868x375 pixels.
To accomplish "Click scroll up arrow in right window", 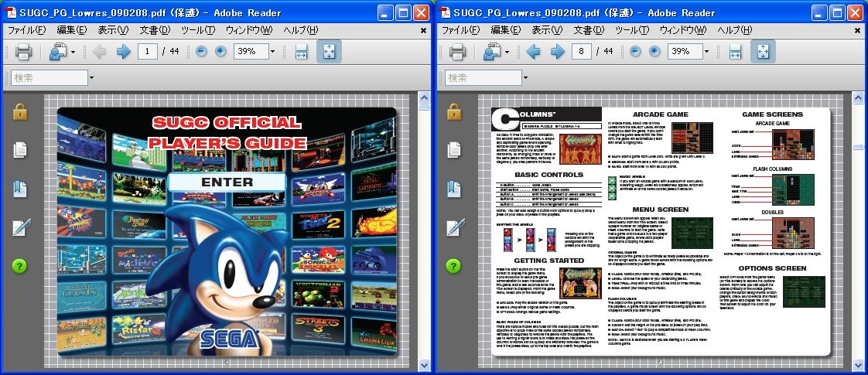I will pos(859,98).
